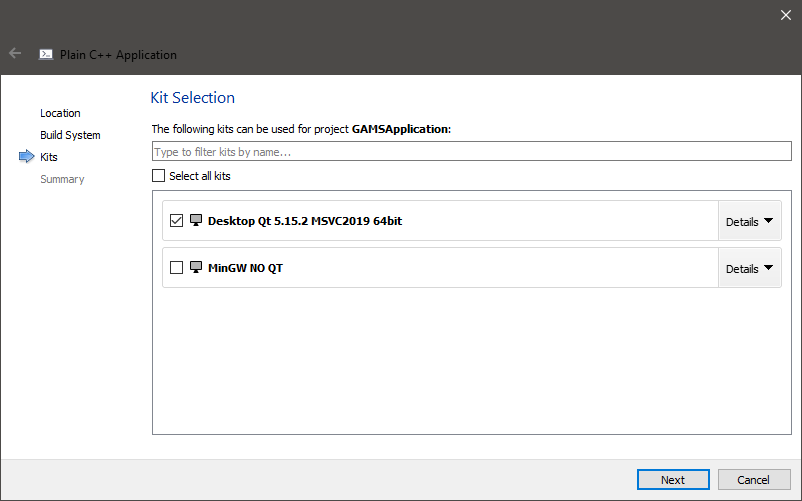Click the MinGW NO QT kit name
802x501 pixels.
pyautogui.click(x=245, y=268)
